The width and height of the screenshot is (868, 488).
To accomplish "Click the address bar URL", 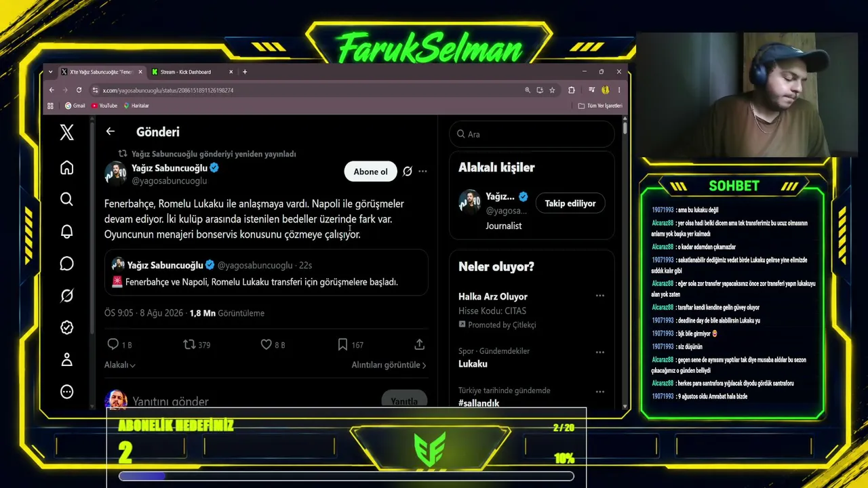I will pos(168,90).
